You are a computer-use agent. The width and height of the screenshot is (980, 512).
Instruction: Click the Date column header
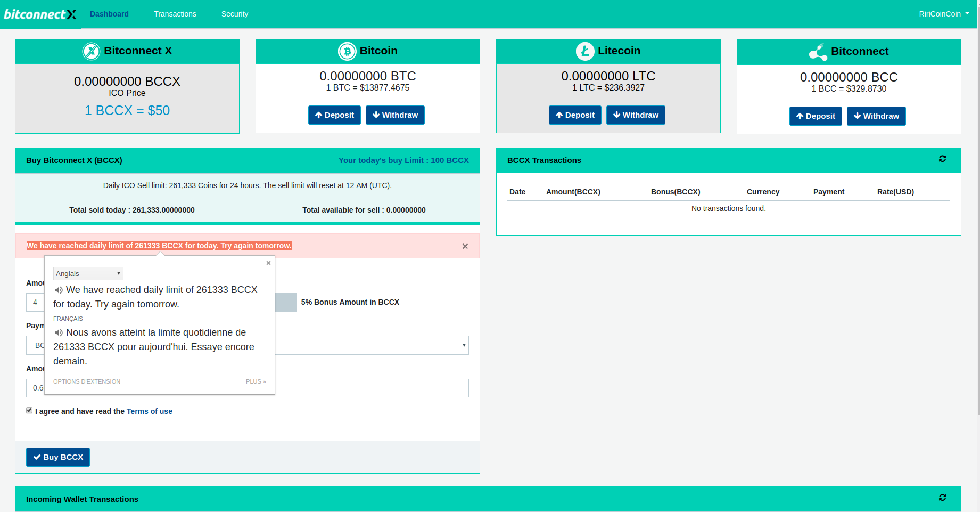pyautogui.click(x=517, y=192)
